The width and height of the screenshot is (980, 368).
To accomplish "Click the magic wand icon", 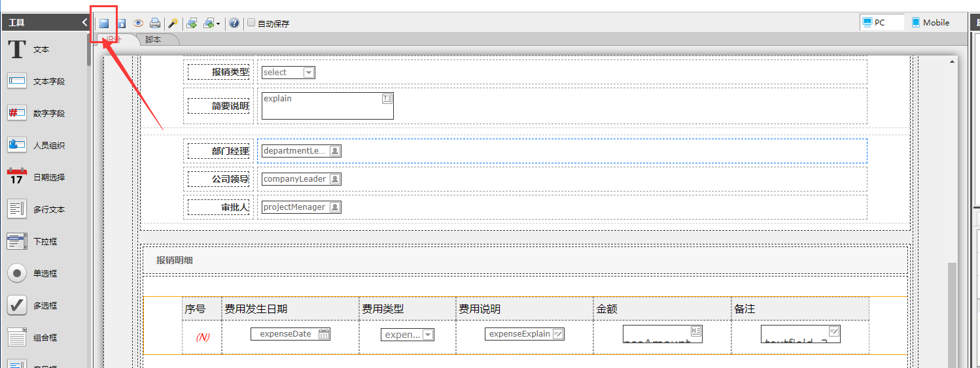I will tap(173, 24).
